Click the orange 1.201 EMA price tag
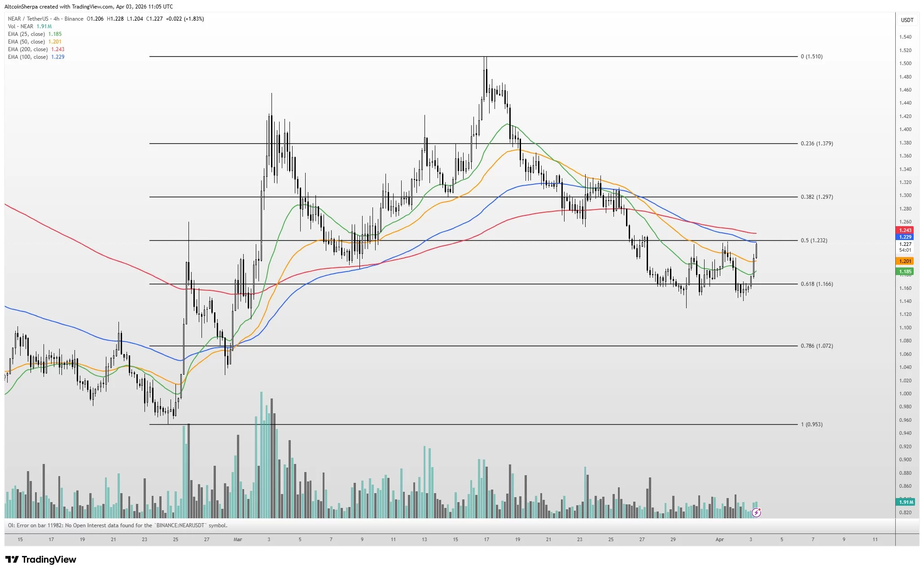The image size is (924, 573). point(905,261)
